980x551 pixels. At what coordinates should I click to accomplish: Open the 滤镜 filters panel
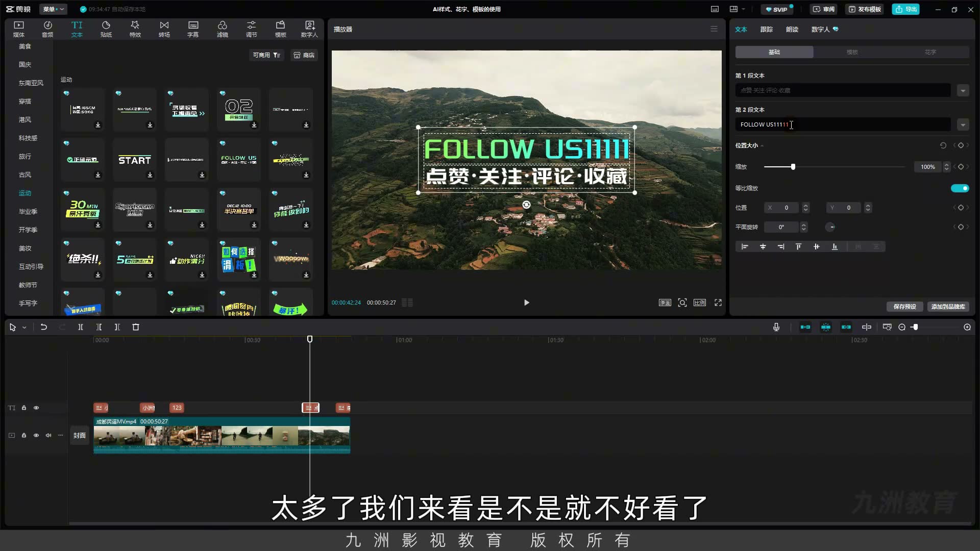(222, 29)
